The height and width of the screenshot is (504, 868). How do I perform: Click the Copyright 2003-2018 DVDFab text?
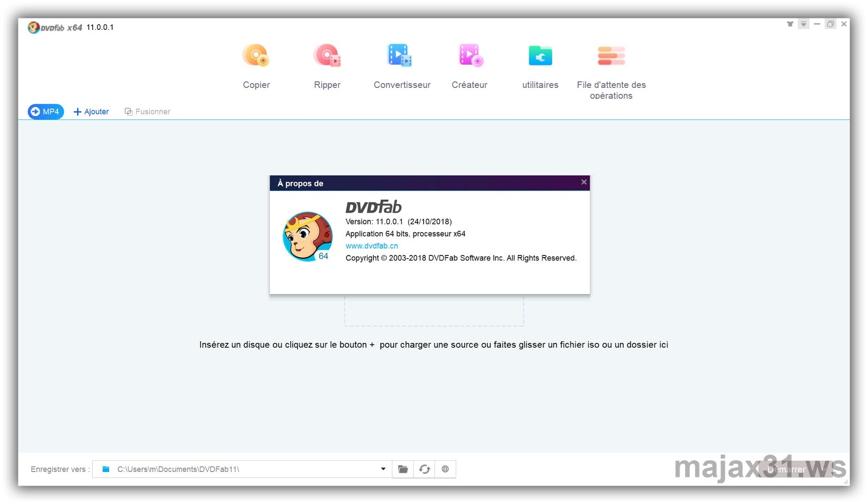coord(461,258)
